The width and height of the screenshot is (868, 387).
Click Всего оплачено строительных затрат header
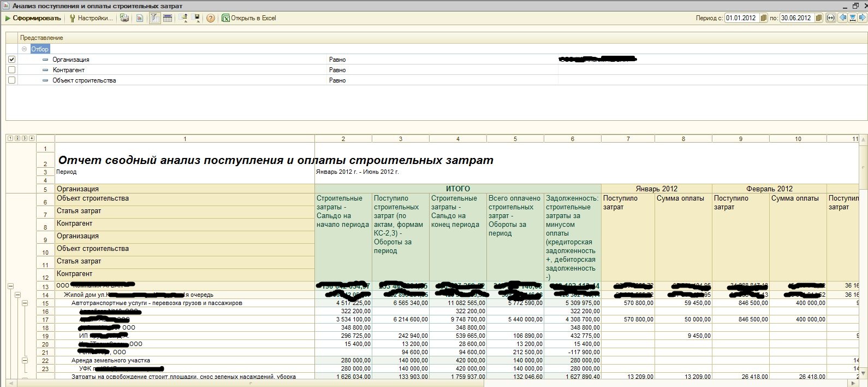515,237
